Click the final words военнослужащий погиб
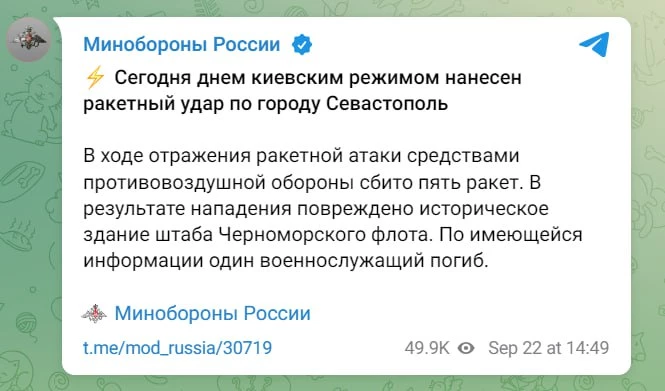Image resolution: width=665 pixels, height=391 pixels. tap(374, 261)
